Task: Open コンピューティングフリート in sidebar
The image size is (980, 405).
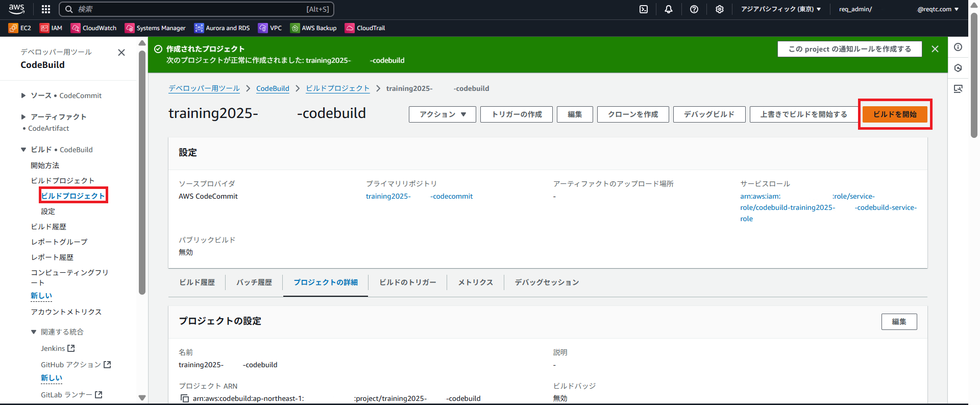Action: 69,277
